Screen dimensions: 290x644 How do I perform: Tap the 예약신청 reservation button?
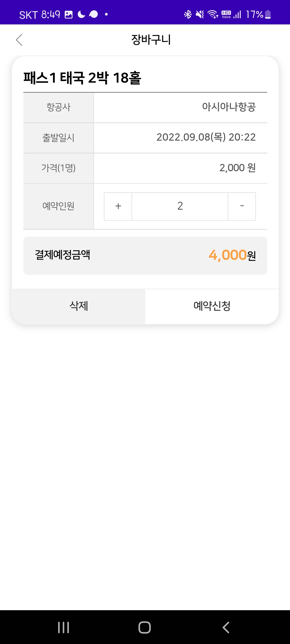[x=212, y=306]
